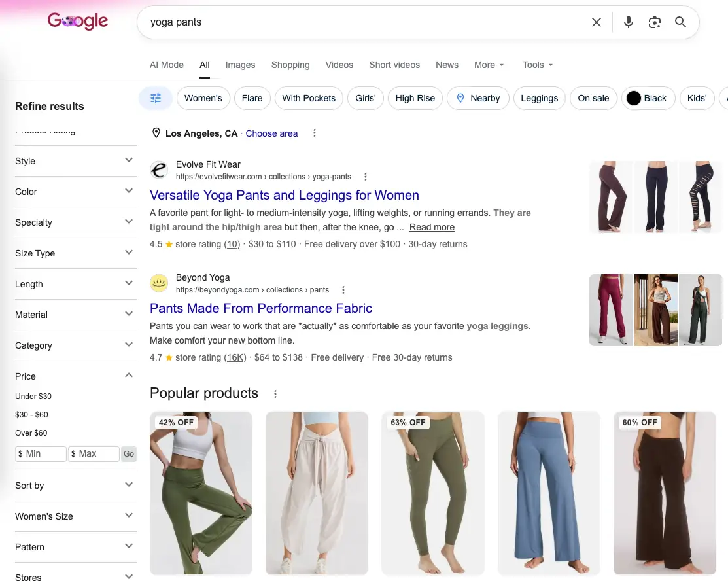Click the Choose area link

point(271,133)
